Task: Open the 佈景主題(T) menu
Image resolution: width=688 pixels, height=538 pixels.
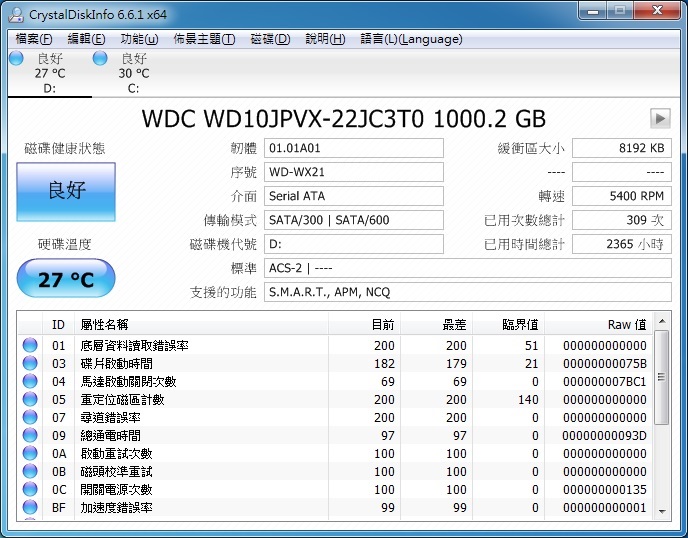Action: (204, 39)
